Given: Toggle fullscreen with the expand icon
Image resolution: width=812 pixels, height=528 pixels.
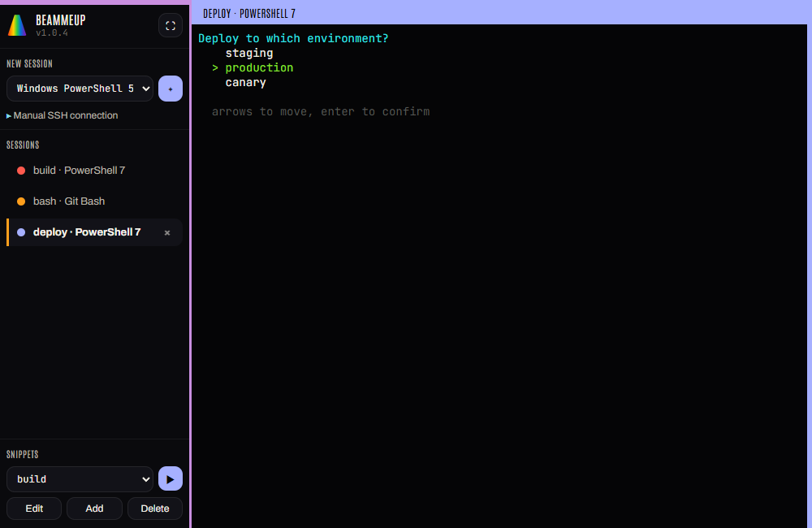Looking at the screenshot, I should pos(171,25).
